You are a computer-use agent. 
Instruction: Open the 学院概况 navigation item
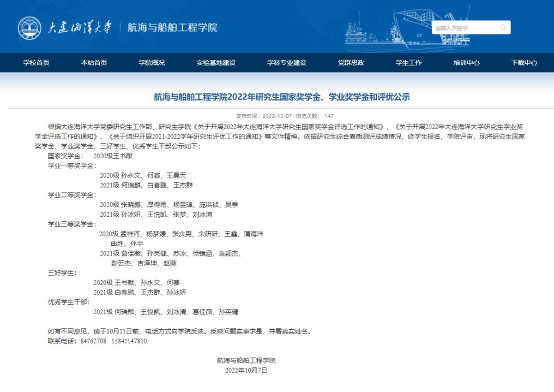tap(152, 63)
